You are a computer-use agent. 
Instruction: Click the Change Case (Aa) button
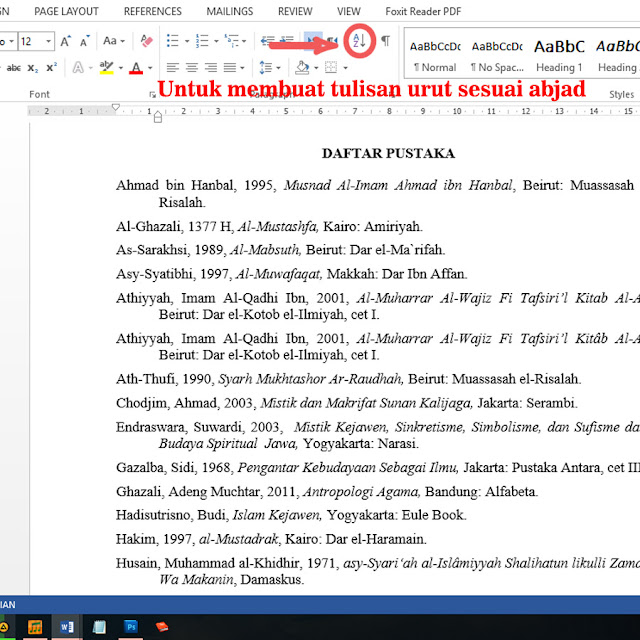tap(113, 41)
